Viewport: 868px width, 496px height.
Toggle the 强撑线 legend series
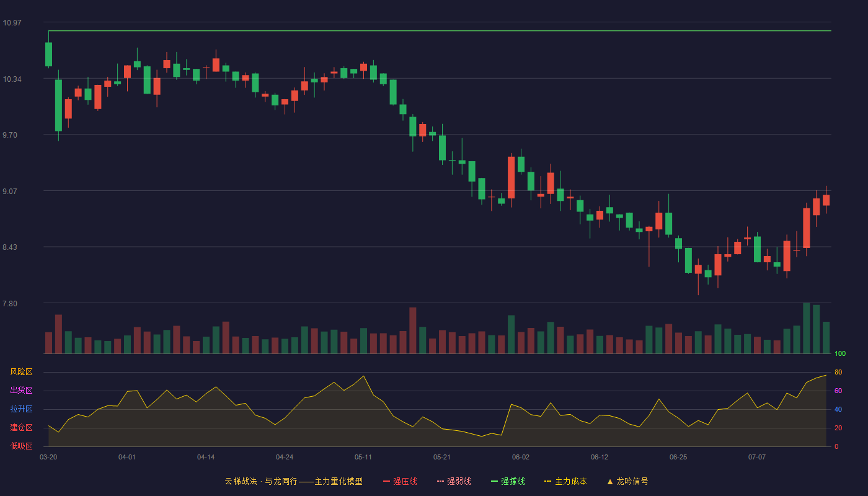pyautogui.click(x=508, y=481)
